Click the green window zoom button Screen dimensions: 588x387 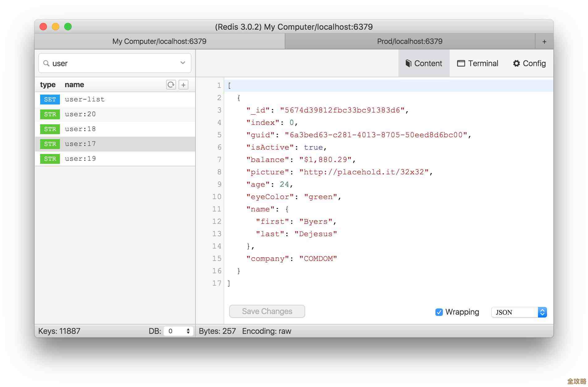[68, 27]
